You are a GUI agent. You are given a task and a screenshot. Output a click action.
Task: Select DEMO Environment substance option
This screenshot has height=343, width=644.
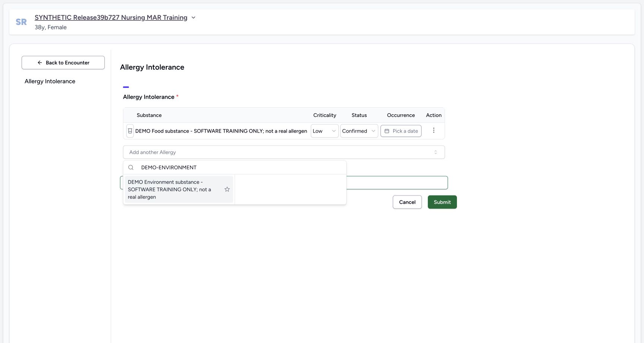pos(179,190)
